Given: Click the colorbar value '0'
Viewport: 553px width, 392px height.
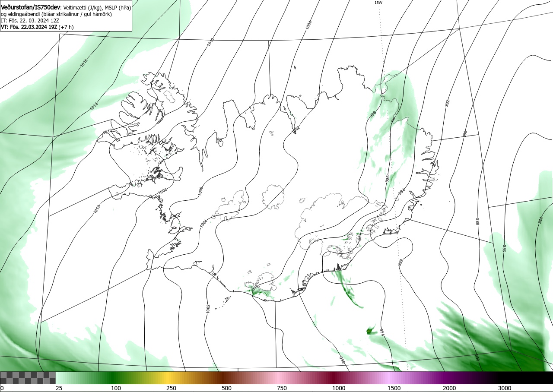Looking at the screenshot, I should point(2,388).
